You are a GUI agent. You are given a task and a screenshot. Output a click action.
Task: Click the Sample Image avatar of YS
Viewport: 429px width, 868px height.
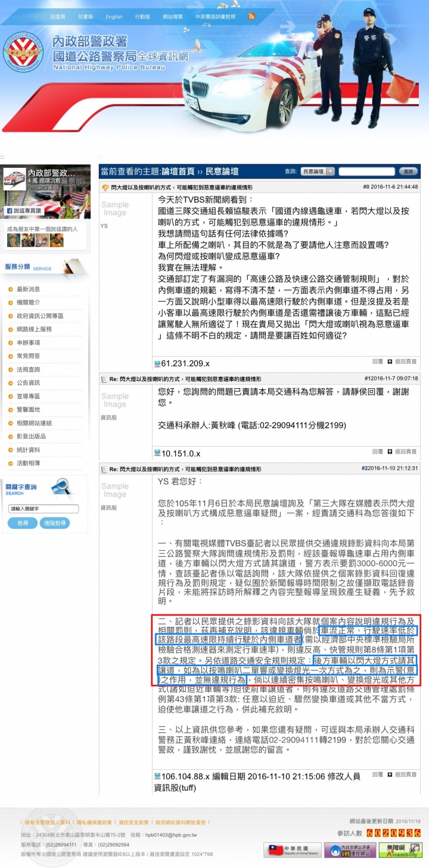click(115, 209)
